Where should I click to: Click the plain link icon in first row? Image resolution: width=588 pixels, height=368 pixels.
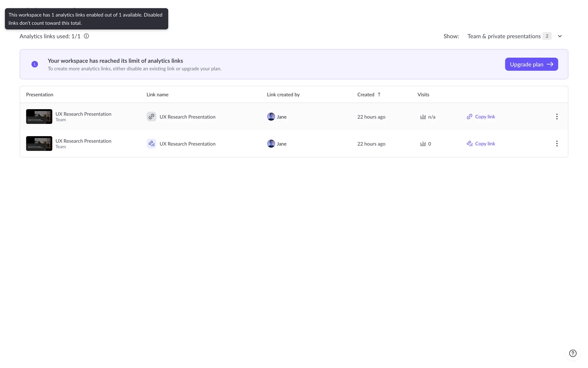(151, 117)
